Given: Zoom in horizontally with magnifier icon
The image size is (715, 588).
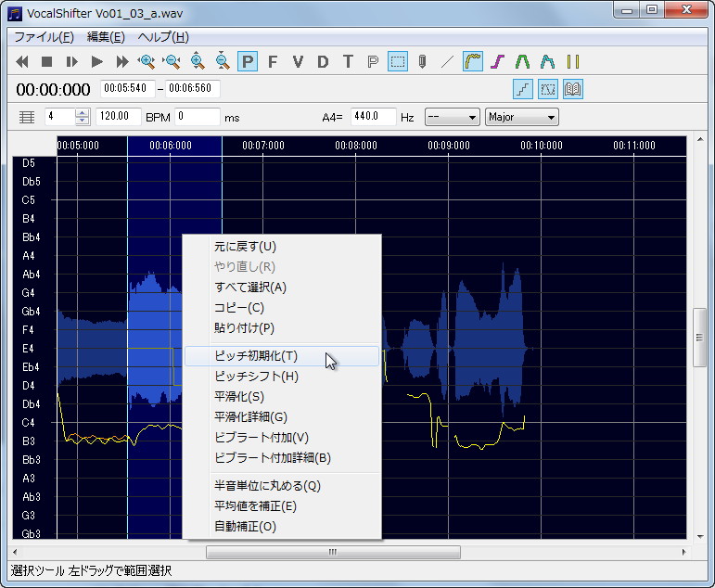Looking at the screenshot, I should [x=147, y=61].
